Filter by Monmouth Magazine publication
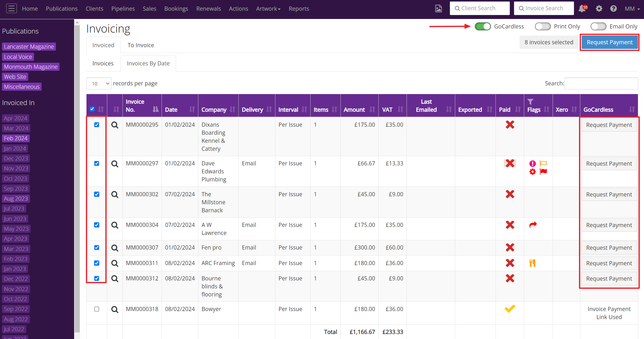 (31, 67)
